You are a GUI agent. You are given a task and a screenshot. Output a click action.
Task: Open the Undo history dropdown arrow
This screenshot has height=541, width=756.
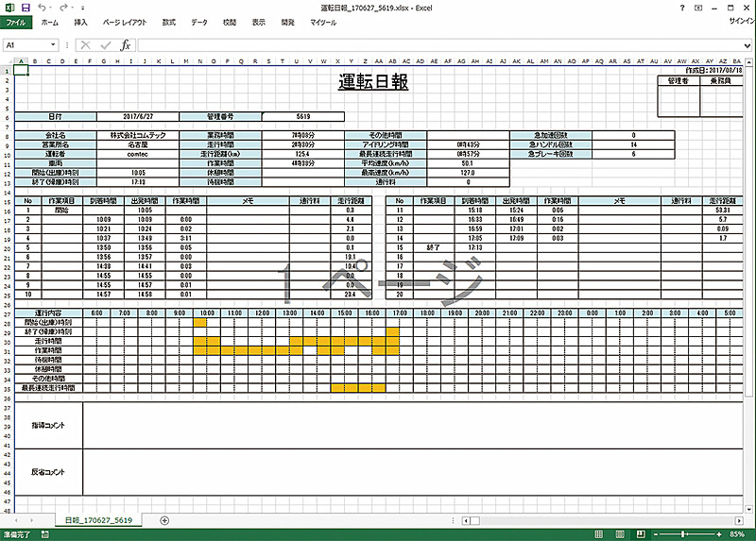(51, 8)
